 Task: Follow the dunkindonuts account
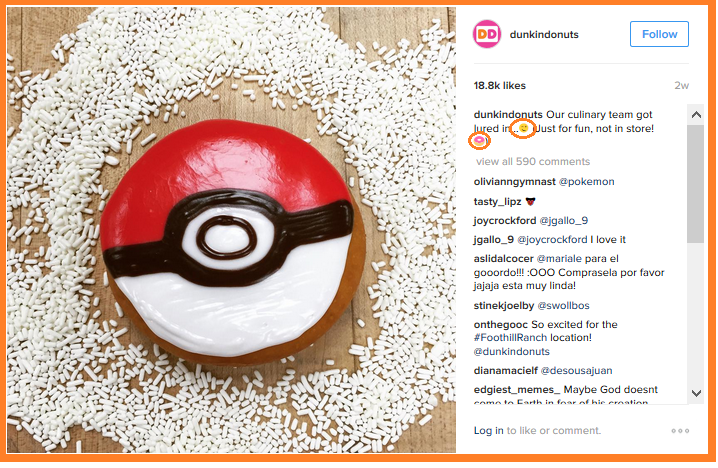pos(659,34)
